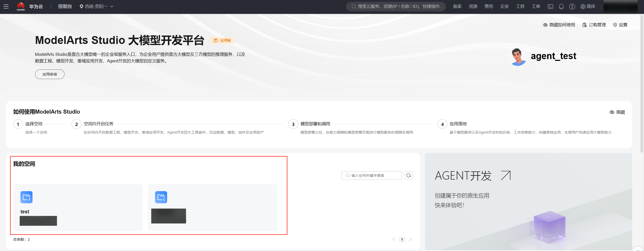Open the notifications bell
644x251 pixels.
pyautogui.click(x=561, y=7)
